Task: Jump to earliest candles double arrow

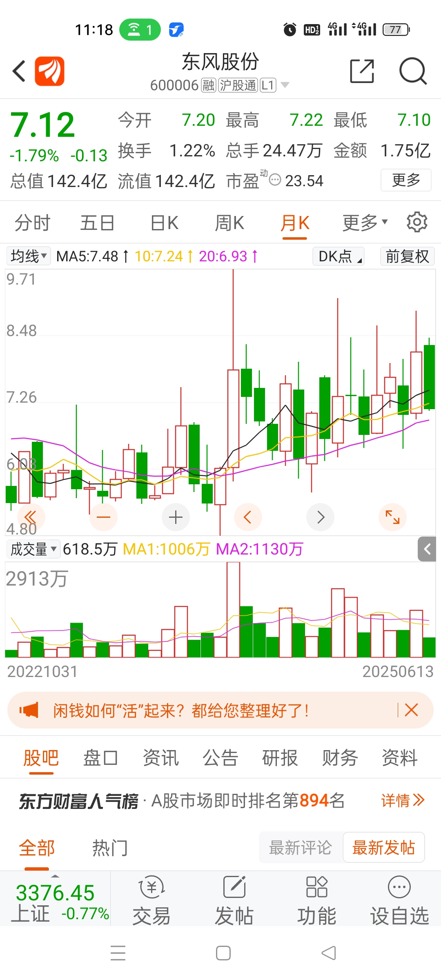Action: (31, 517)
